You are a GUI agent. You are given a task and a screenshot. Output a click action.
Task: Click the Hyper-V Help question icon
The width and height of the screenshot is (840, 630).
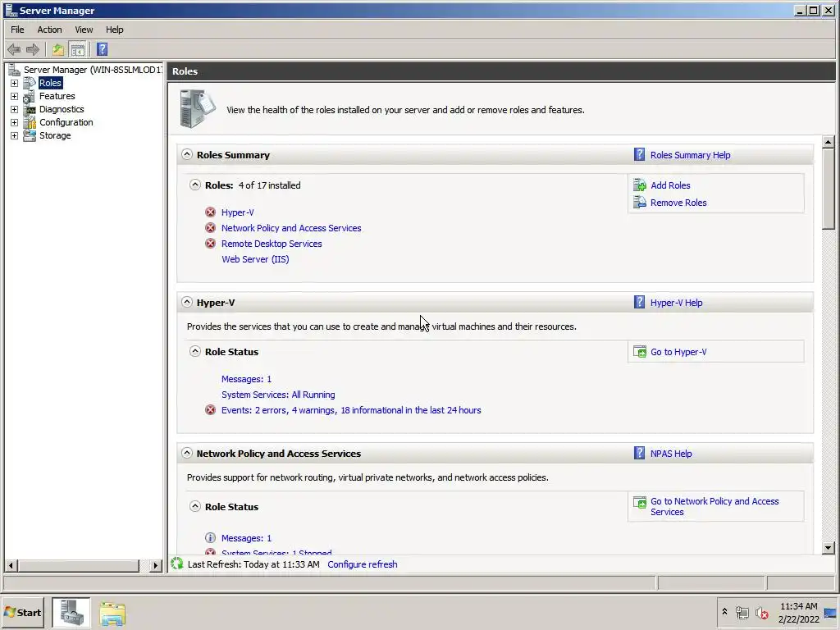[x=639, y=302]
